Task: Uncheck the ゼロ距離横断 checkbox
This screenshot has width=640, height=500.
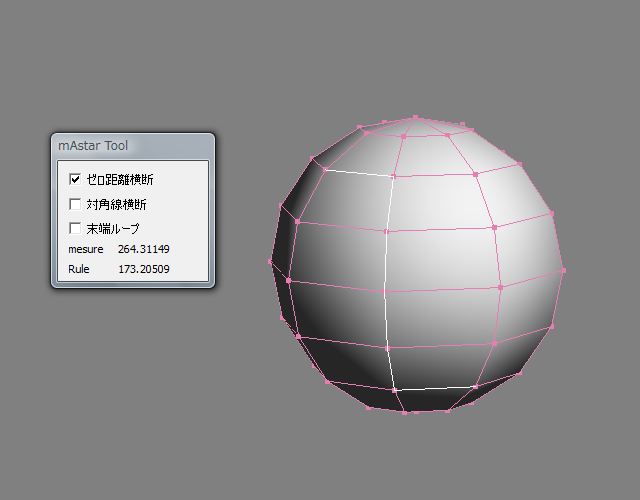Action: coord(75,179)
